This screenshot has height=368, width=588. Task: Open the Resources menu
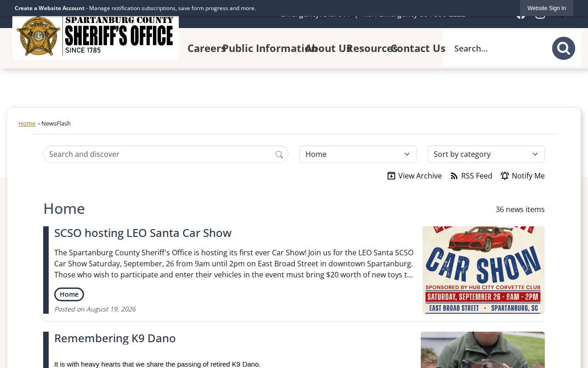pyautogui.click(x=372, y=48)
